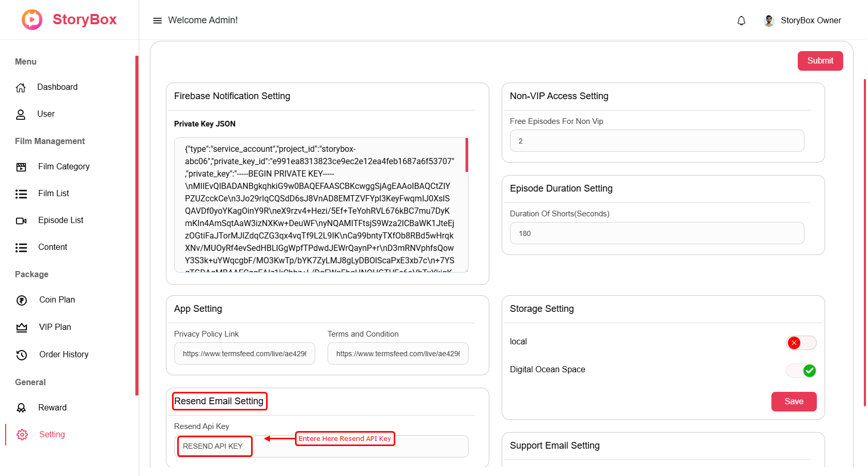The height and width of the screenshot is (476, 868).
Task: Toggle the local storage switch
Action: click(801, 343)
